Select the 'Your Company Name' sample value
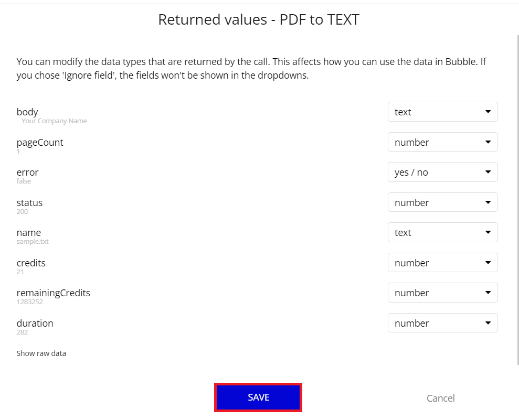Viewport: 519px width, 420px height. tap(54, 121)
